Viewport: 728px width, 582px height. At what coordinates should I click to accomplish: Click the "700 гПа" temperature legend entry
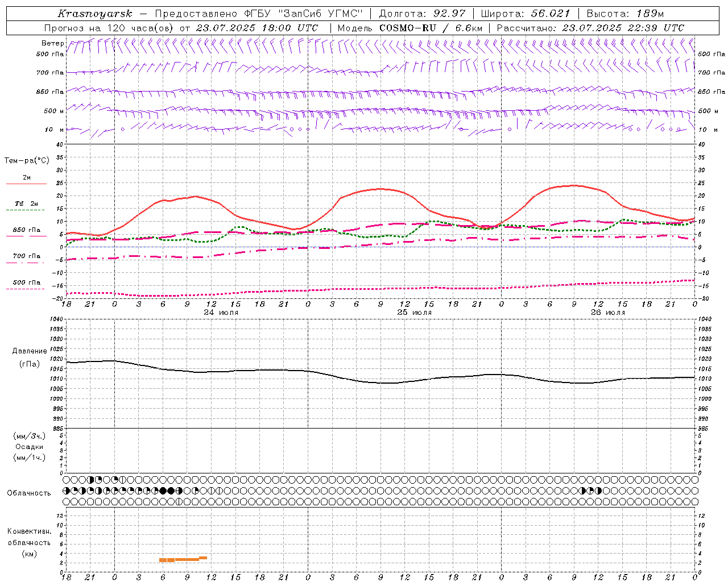point(26,256)
